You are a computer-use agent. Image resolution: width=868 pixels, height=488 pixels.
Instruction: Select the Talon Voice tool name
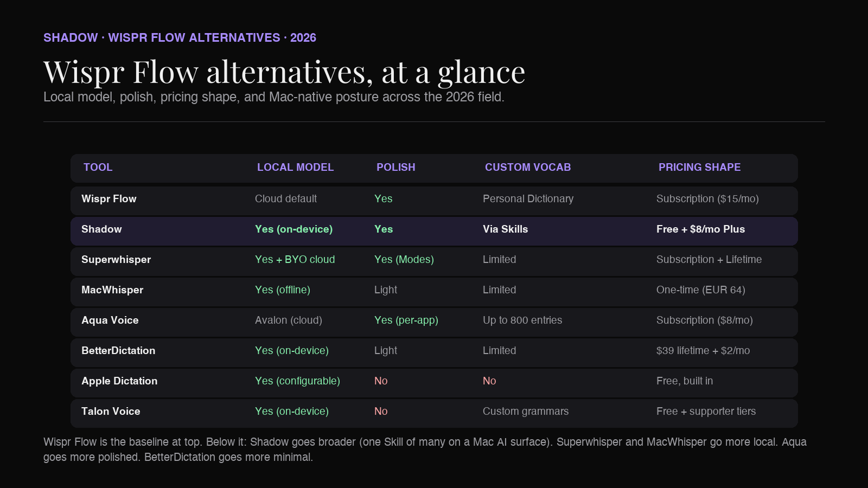111,412
